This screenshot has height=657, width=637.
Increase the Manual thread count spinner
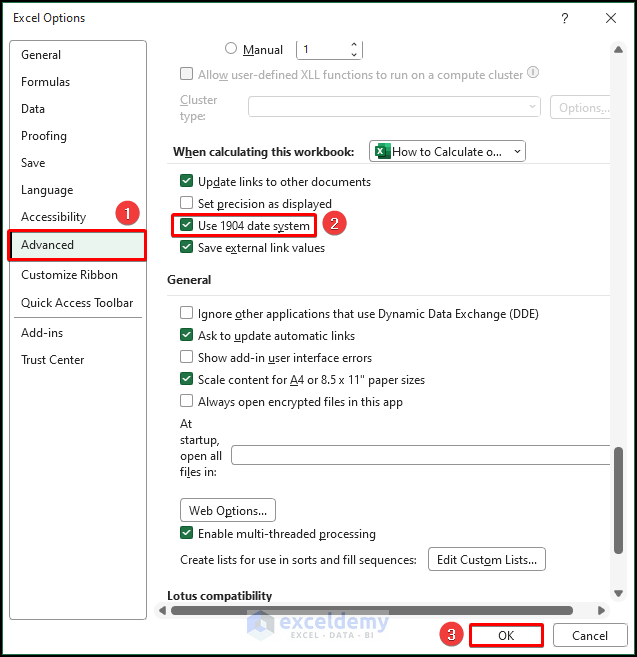click(x=354, y=44)
